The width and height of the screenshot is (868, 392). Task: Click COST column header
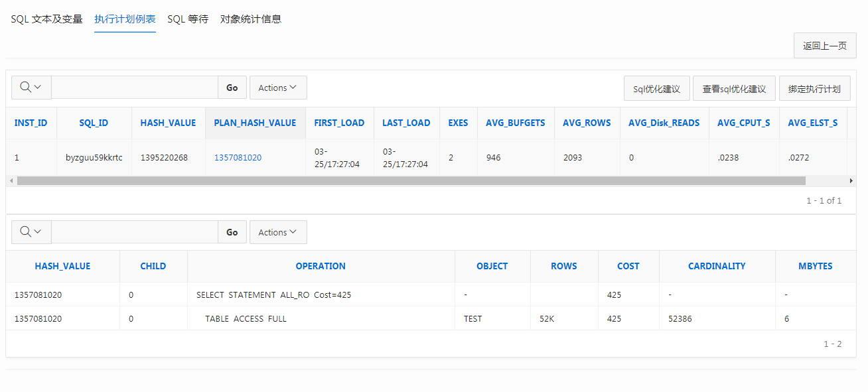point(628,266)
